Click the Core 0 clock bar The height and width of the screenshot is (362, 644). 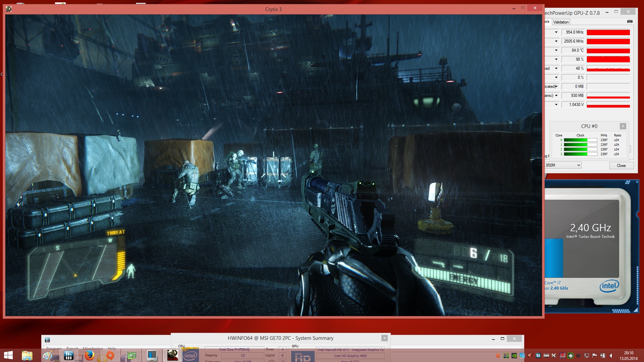(580, 140)
